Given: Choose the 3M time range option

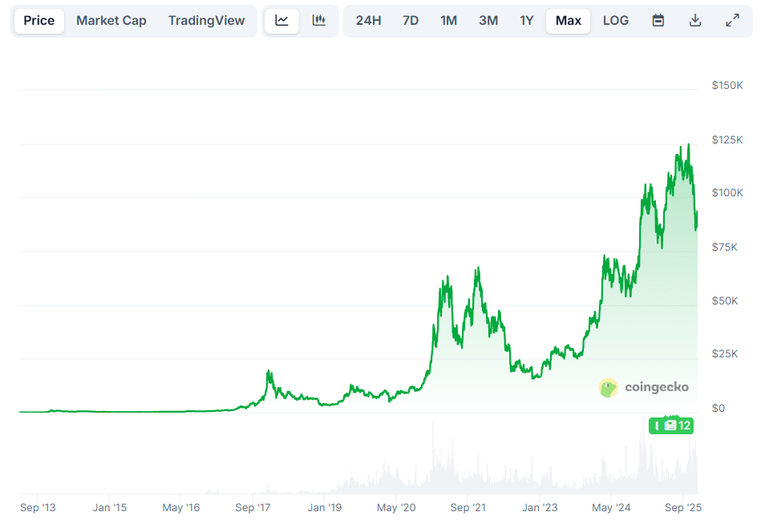Looking at the screenshot, I should (488, 20).
